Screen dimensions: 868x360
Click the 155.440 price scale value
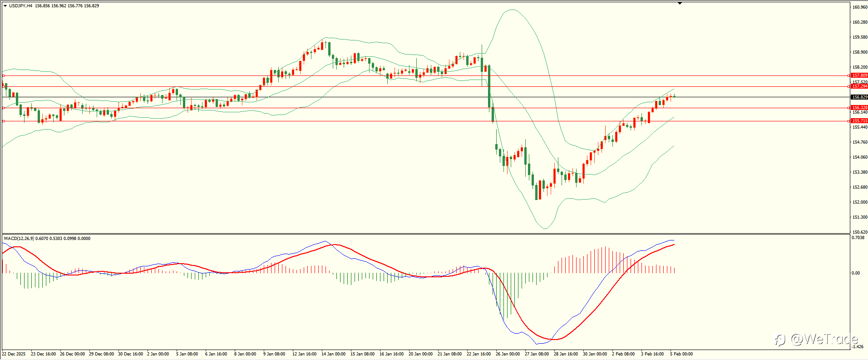pyautogui.click(x=860, y=127)
